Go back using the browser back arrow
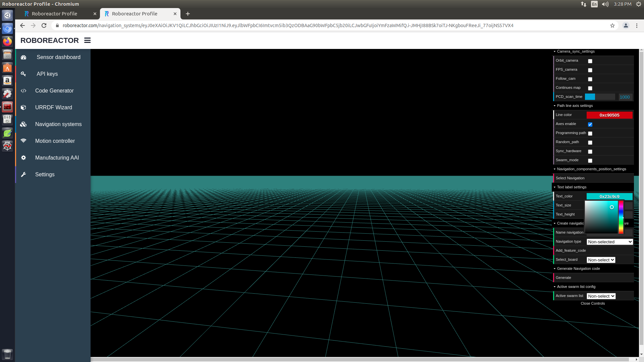 tap(22, 25)
